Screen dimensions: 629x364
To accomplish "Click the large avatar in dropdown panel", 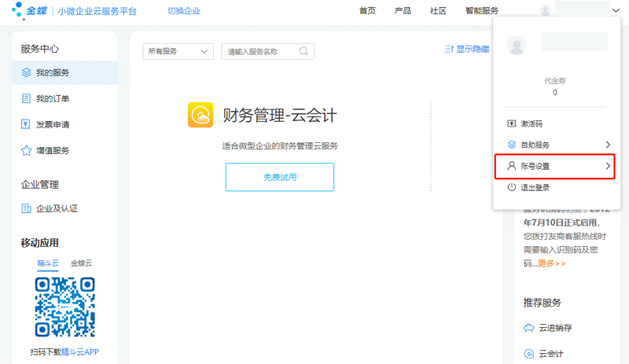I will point(517,46).
